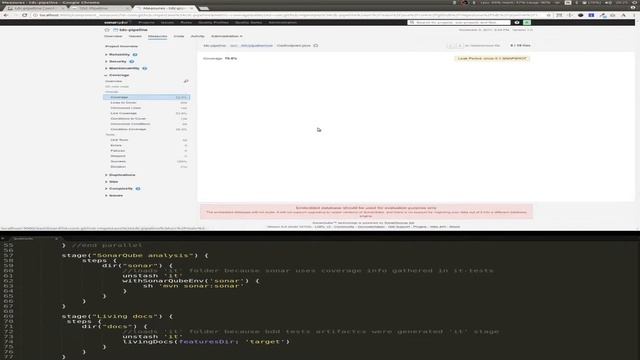Click the help icon beside the search field
The image size is (640, 360).
517,22
